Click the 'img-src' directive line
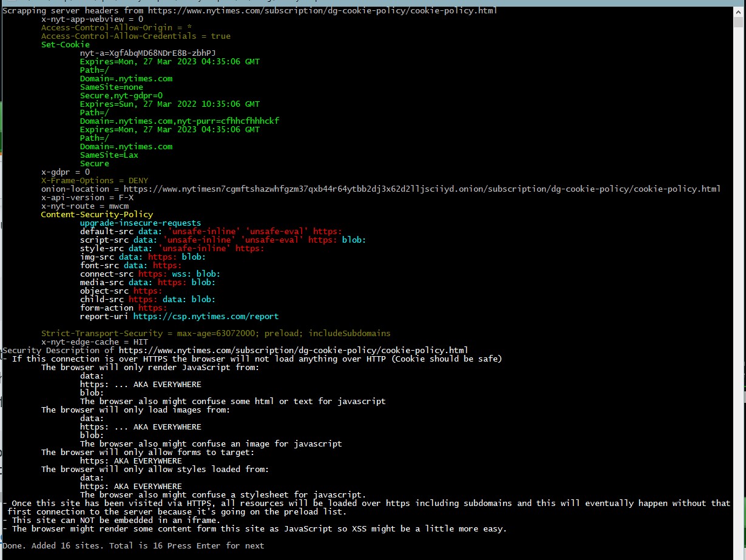This screenshot has height=560, width=746. pyautogui.click(x=143, y=257)
